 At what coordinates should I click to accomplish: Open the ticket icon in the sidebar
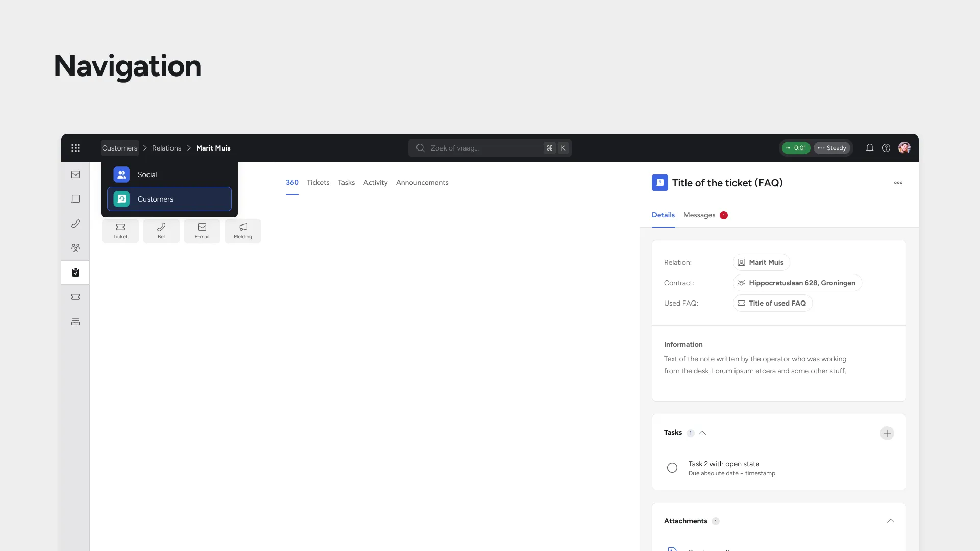coord(76,296)
